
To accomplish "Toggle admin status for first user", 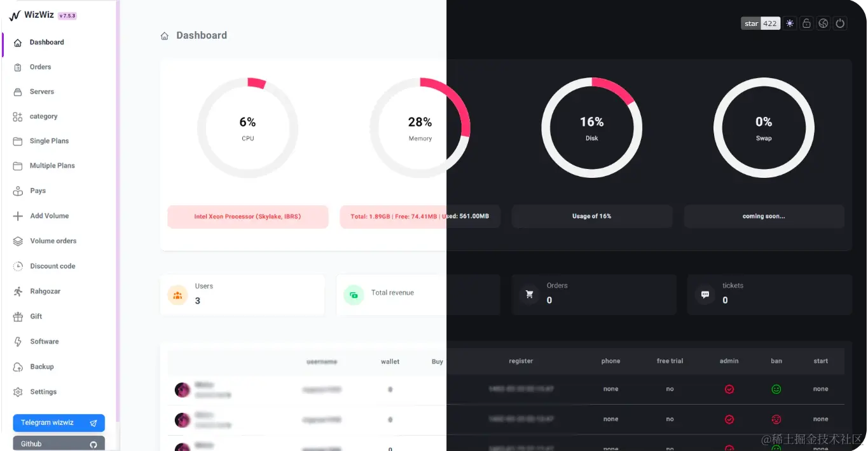I will [x=729, y=389].
